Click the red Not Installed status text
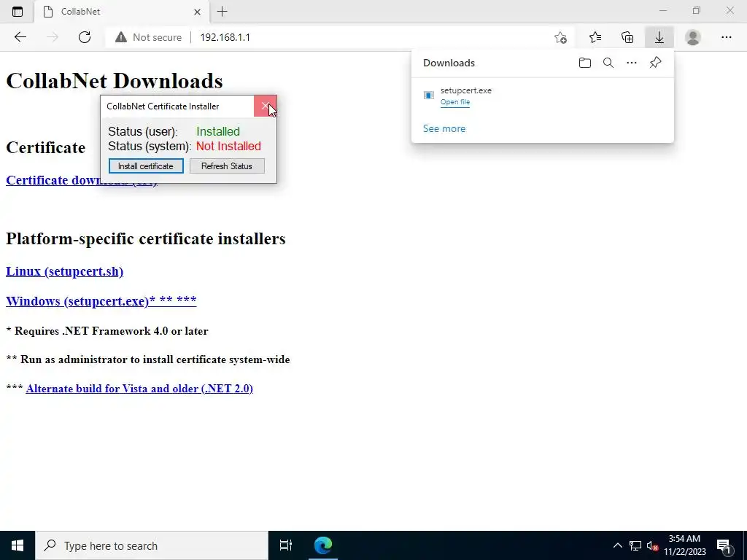This screenshot has width=747, height=560. tap(228, 146)
